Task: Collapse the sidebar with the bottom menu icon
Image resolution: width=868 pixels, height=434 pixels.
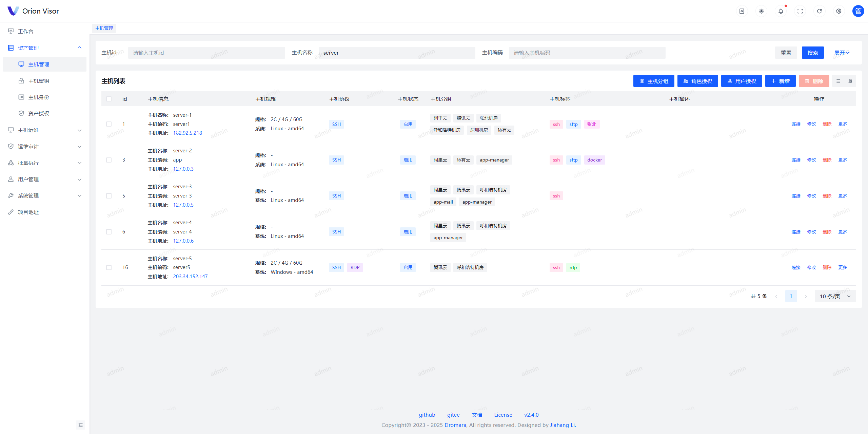Action: tap(80, 425)
